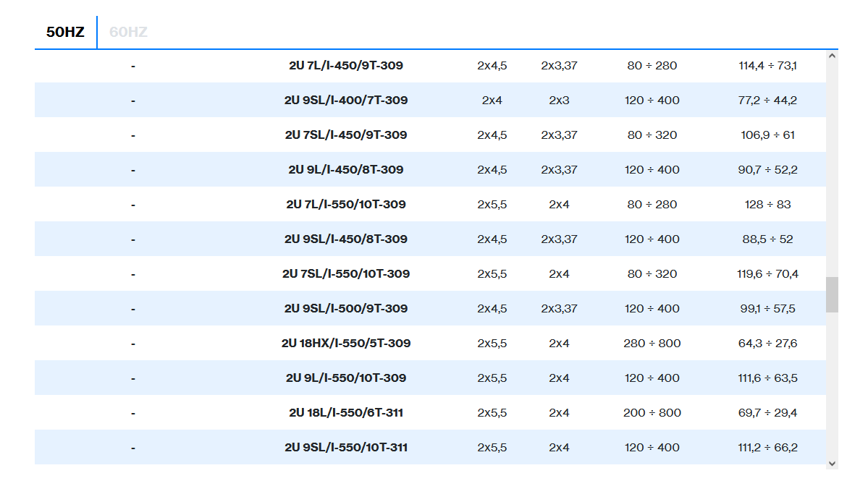Click the scrollbar down arrow
This screenshot has width=868, height=481.
click(x=832, y=463)
